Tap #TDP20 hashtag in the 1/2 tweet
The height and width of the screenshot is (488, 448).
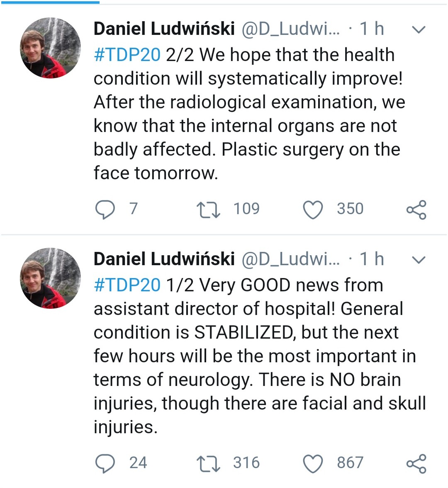127,285
